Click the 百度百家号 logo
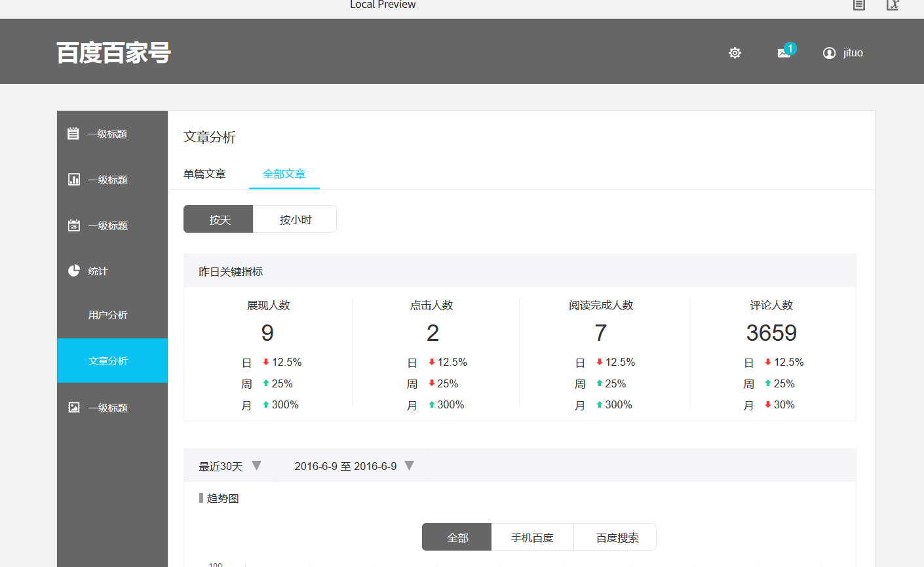924x567 pixels. coord(113,52)
